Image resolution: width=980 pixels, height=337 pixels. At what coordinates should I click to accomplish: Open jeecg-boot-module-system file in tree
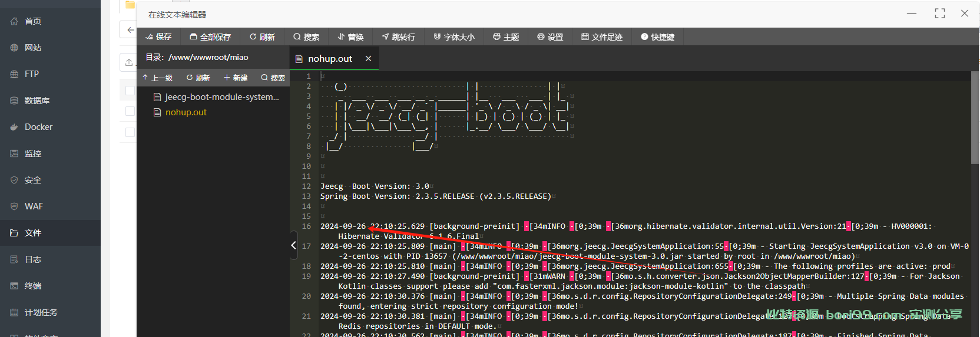216,97
